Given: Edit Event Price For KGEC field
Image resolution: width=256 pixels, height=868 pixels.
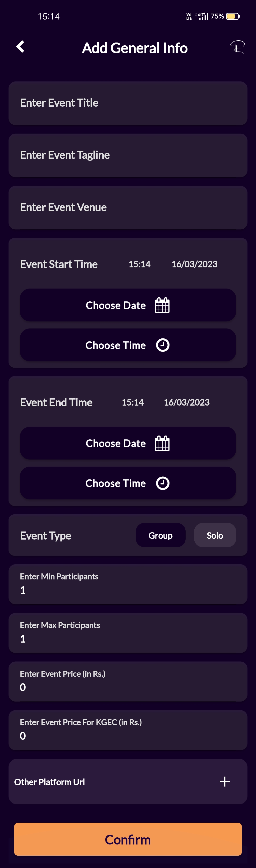Looking at the screenshot, I should (x=128, y=730).
